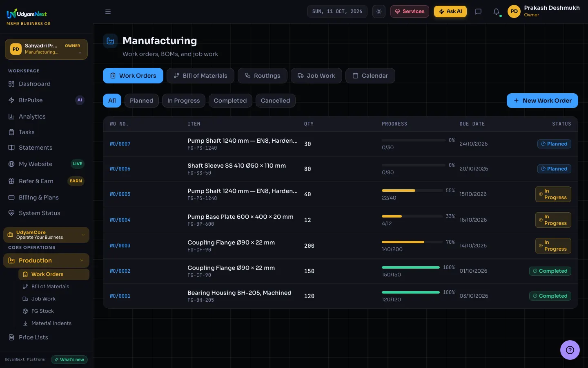Open the chat messages icon

pyautogui.click(x=478, y=11)
